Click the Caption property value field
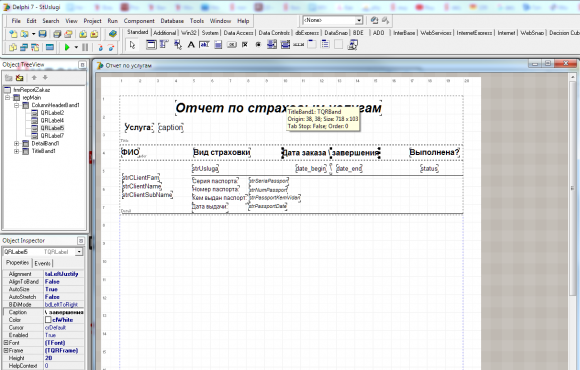The image size is (580, 370). (64, 312)
